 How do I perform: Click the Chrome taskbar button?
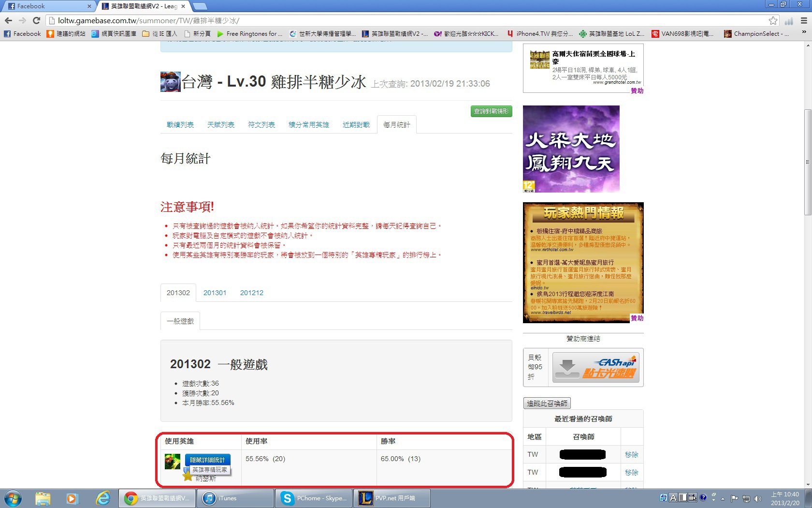pyautogui.click(x=157, y=498)
